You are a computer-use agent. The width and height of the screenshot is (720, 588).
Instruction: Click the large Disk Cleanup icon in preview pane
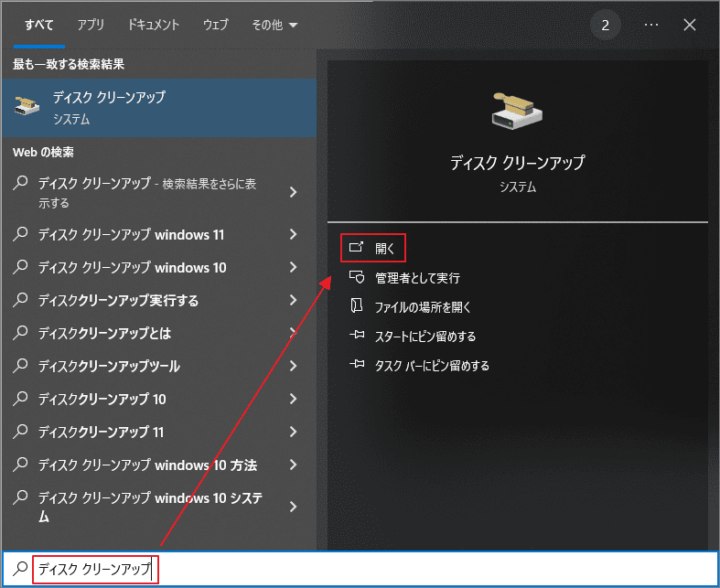click(517, 111)
